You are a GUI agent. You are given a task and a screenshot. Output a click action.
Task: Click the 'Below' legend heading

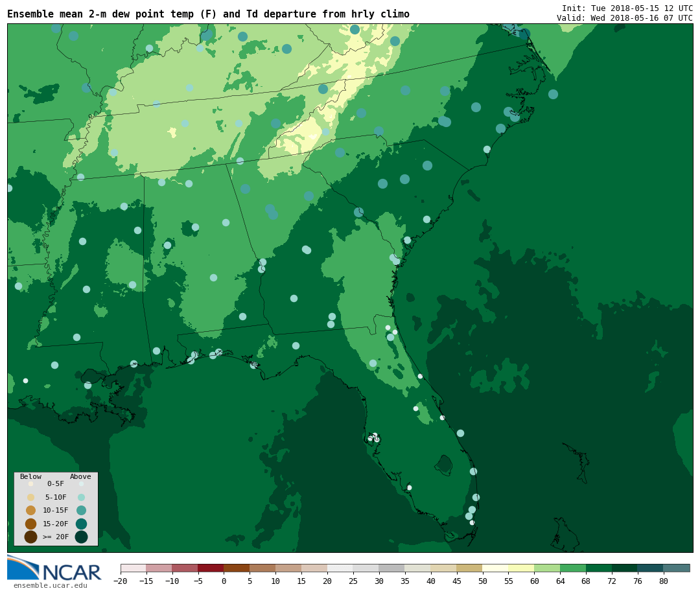[30, 476]
